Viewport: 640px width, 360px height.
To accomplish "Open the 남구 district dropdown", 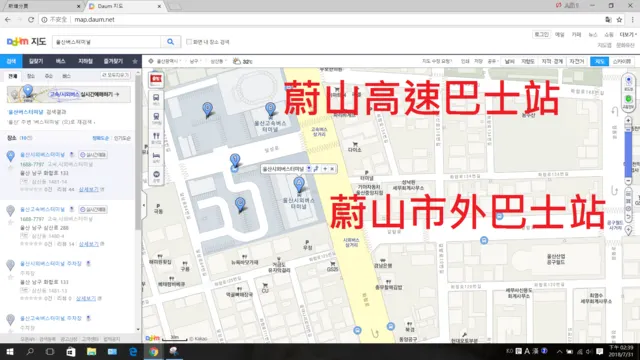I will tap(195, 61).
